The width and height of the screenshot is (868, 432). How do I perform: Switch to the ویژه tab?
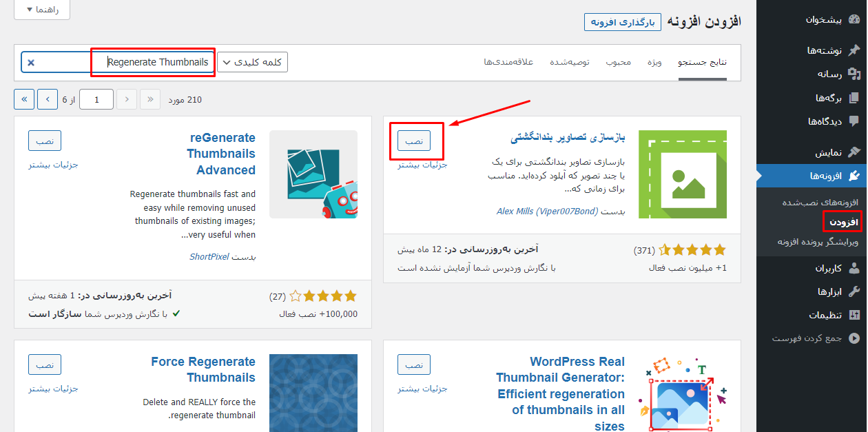tap(654, 62)
